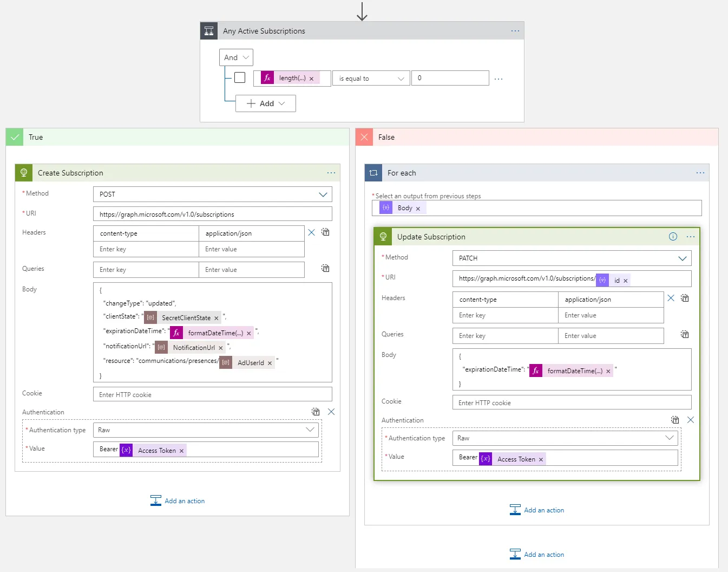The image size is (728, 572).
Task: Open the Create Subscription ellipsis menu
Action: pyautogui.click(x=331, y=173)
